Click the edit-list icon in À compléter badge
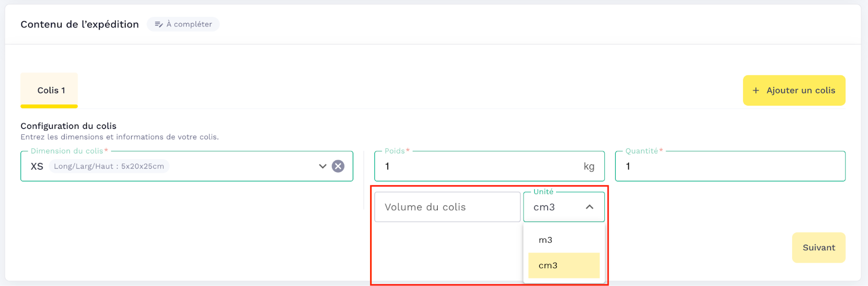 [x=159, y=24]
